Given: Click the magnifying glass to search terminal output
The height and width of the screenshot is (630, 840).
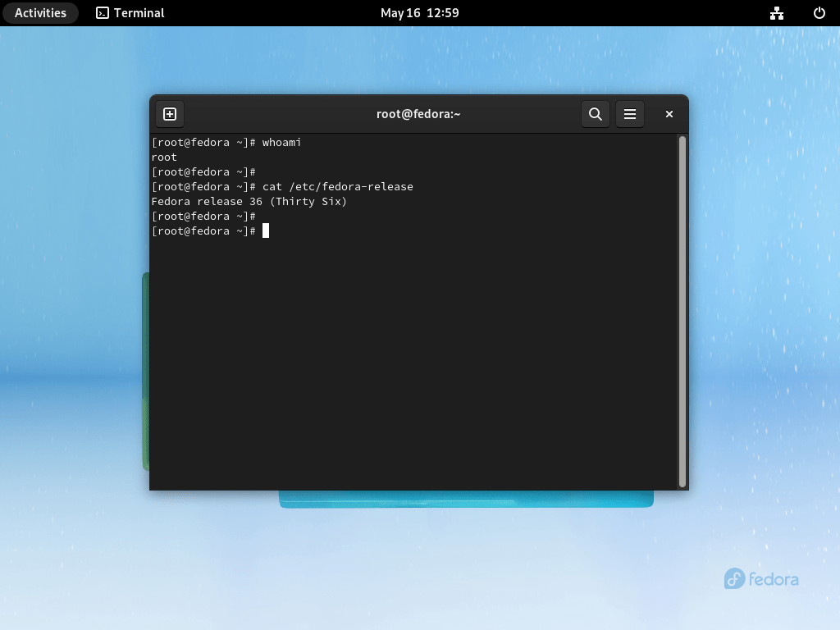Looking at the screenshot, I should (x=596, y=114).
